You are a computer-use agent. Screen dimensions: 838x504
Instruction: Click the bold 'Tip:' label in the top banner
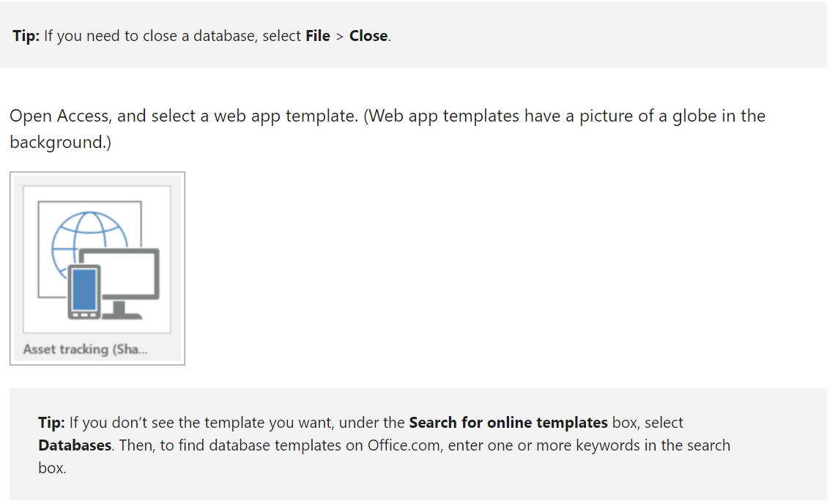26,36
